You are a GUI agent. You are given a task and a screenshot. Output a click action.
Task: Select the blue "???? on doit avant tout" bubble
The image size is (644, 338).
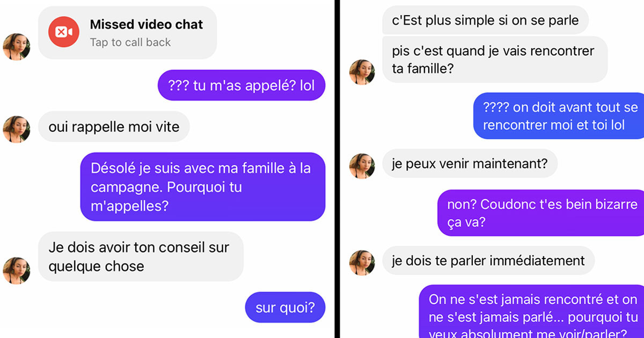coord(559,116)
